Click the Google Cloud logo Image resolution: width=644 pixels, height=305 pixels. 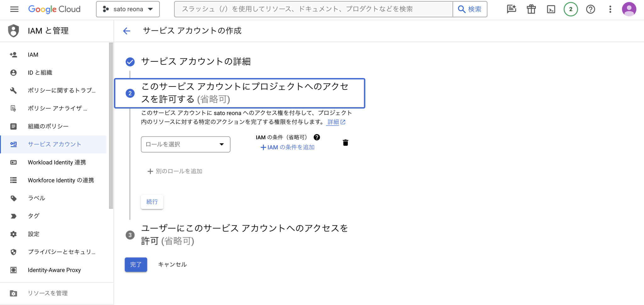tap(54, 9)
